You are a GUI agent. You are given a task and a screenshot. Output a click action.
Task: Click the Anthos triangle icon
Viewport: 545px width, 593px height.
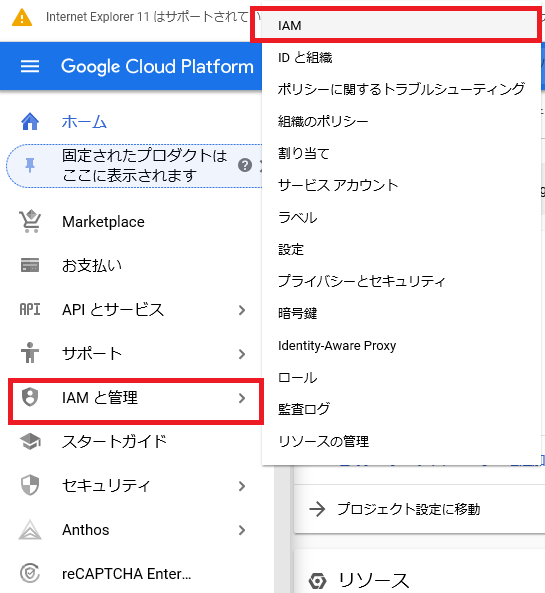pos(30,529)
